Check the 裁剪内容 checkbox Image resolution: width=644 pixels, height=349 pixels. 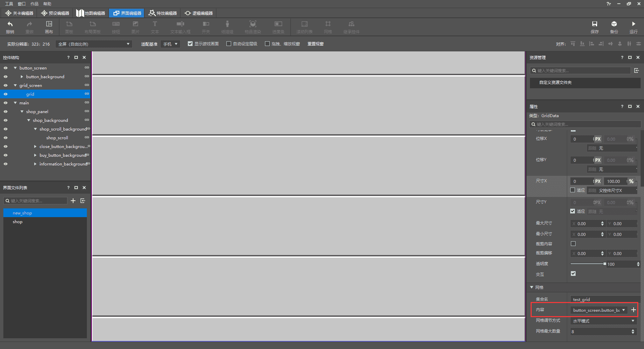coord(573,244)
